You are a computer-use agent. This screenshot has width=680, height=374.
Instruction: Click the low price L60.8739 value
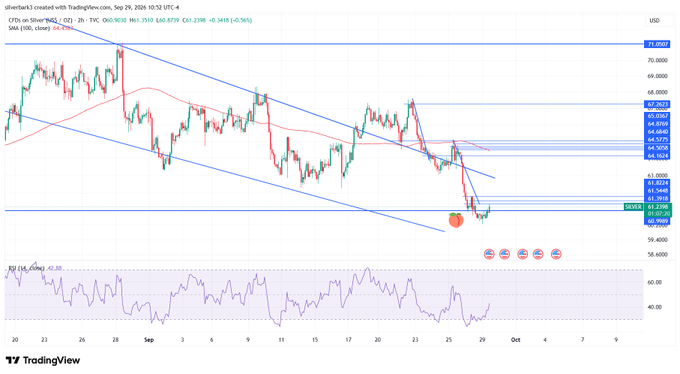click(167, 20)
